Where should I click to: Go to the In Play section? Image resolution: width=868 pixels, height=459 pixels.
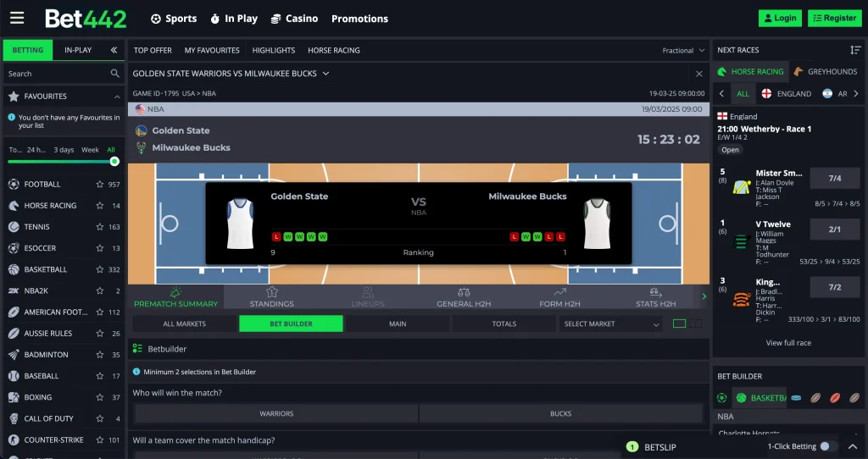coord(234,19)
